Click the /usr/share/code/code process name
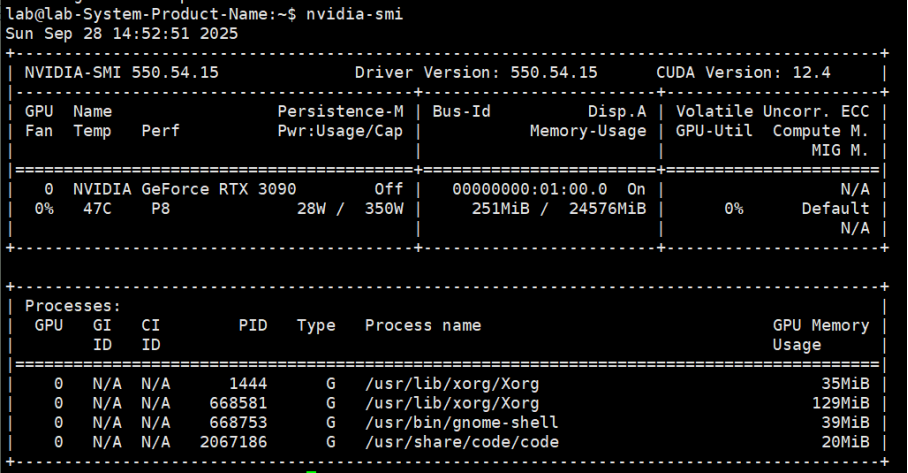This screenshot has height=473, width=908. pos(462,442)
